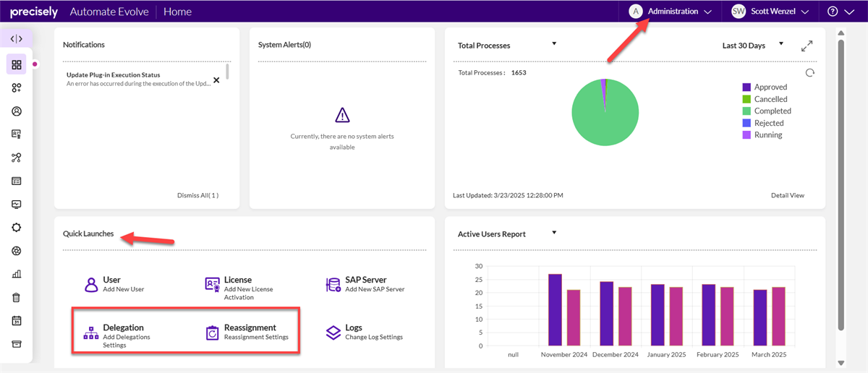Launch Add New License Activation
868x373 pixels.
click(248, 293)
